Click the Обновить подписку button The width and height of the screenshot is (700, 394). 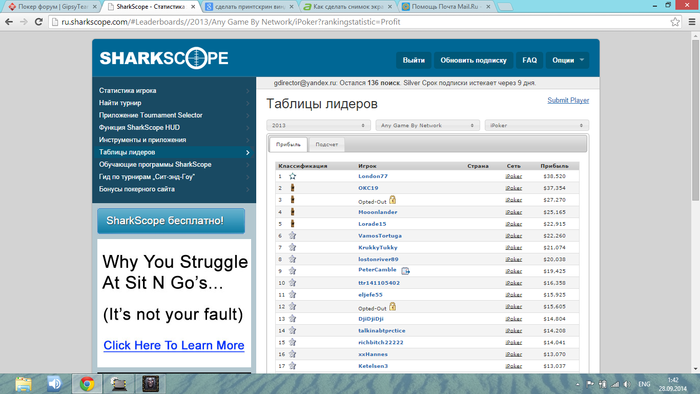474,60
